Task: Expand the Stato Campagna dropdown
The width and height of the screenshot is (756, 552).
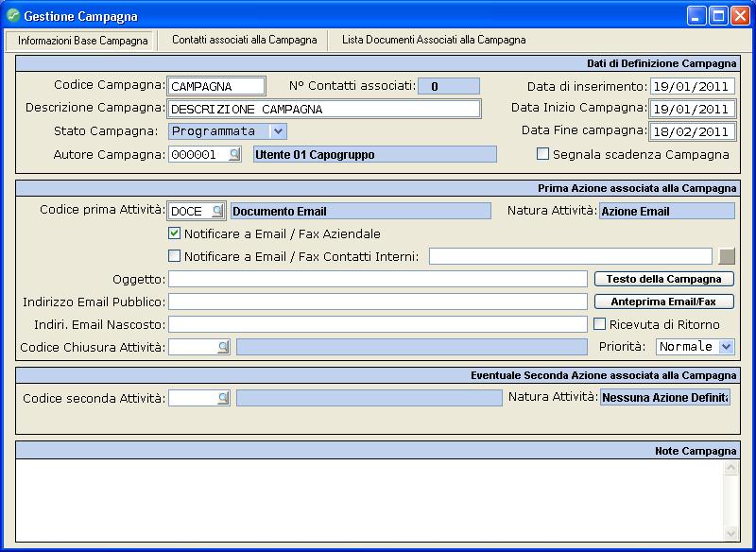Action: pyautogui.click(x=278, y=131)
